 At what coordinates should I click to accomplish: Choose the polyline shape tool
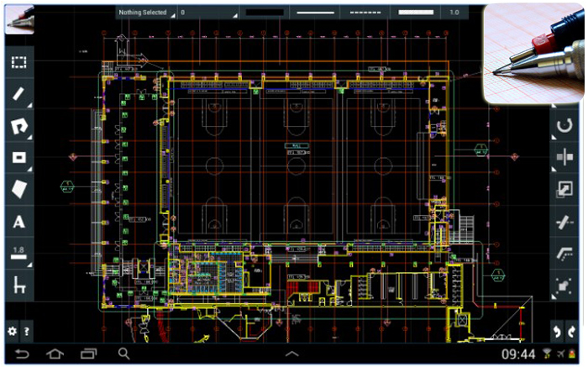18,125
